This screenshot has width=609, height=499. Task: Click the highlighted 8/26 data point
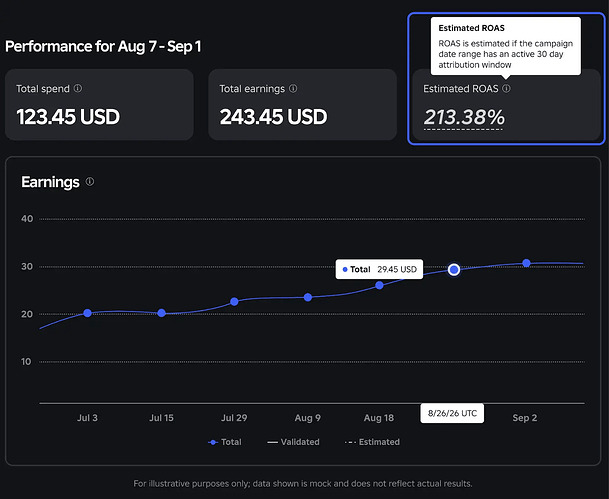(x=454, y=269)
